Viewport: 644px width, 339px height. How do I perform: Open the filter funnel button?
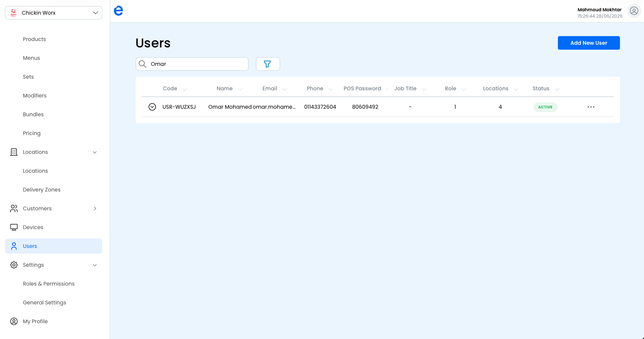pyautogui.click(x=268, y=64)
